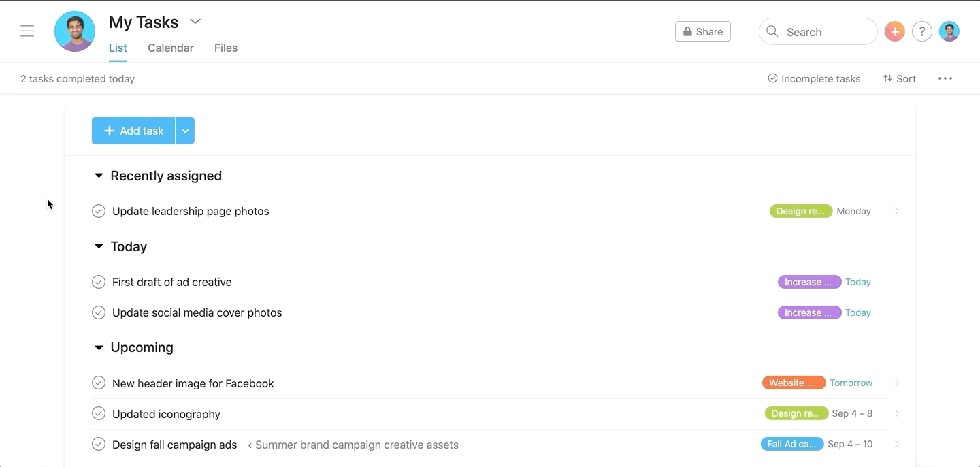
Task: Open details chevron for leadership page photos
Action: point(897,211)
